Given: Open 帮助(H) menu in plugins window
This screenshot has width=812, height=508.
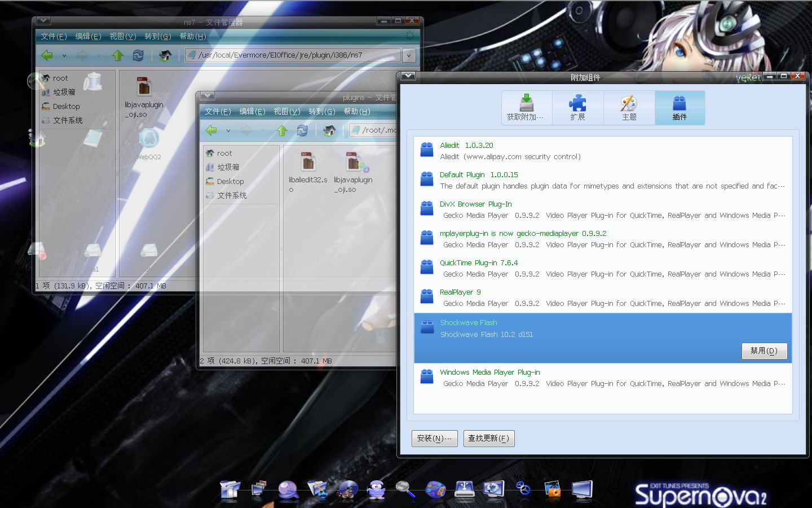Looking at the screenshot, I should pyautogui.click(x=357, y=111).
